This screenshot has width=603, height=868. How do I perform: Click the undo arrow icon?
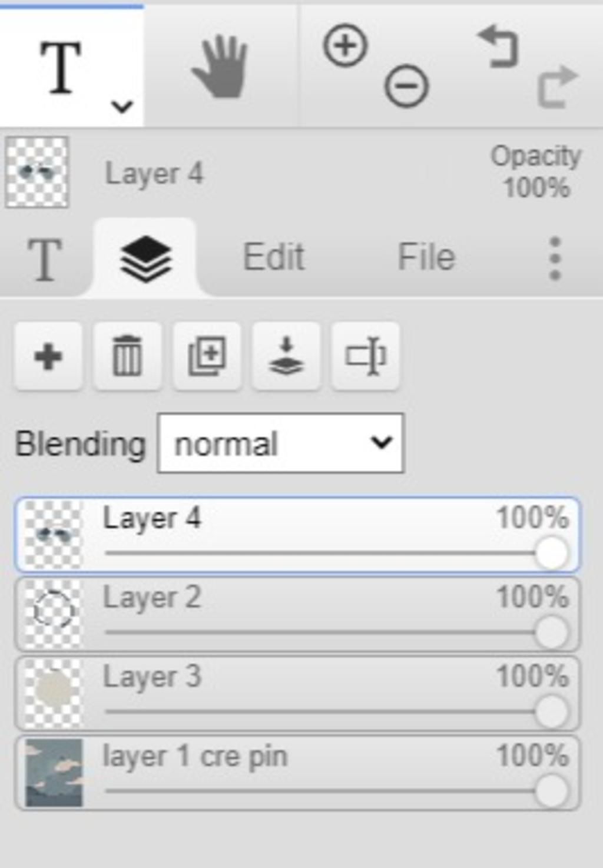(x=498, y=47)
